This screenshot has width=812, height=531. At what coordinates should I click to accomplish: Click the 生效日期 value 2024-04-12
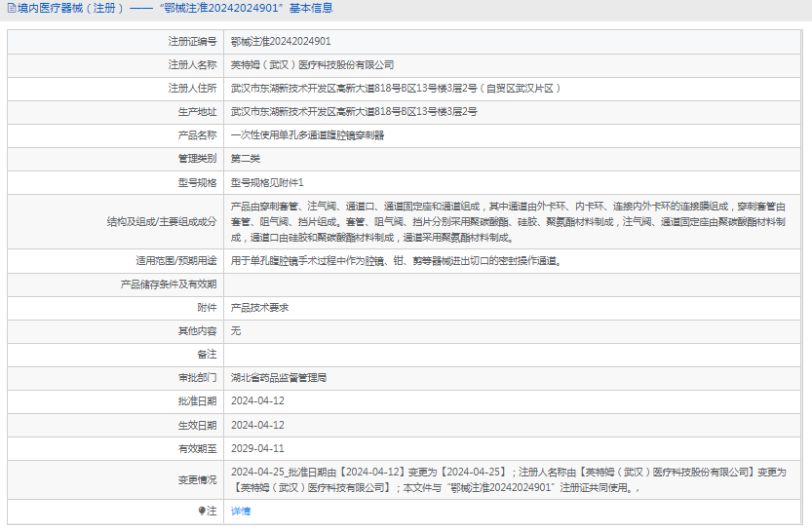pos(257,426)
